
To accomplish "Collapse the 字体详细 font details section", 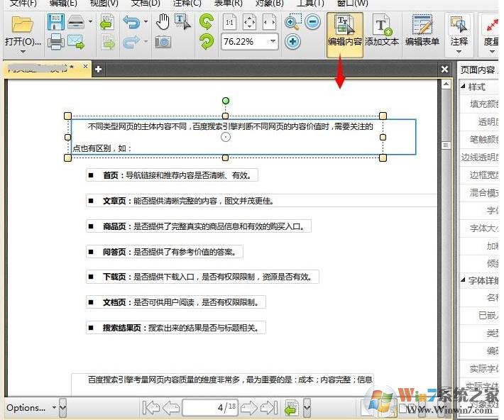I will (464, 280).
